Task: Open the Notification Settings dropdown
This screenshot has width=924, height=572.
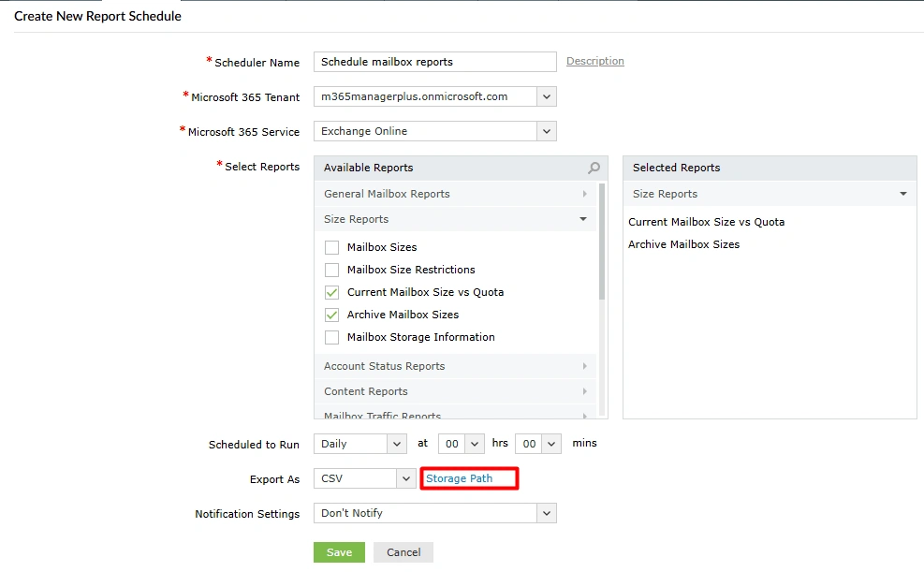Action: click(x=546, y=513)
